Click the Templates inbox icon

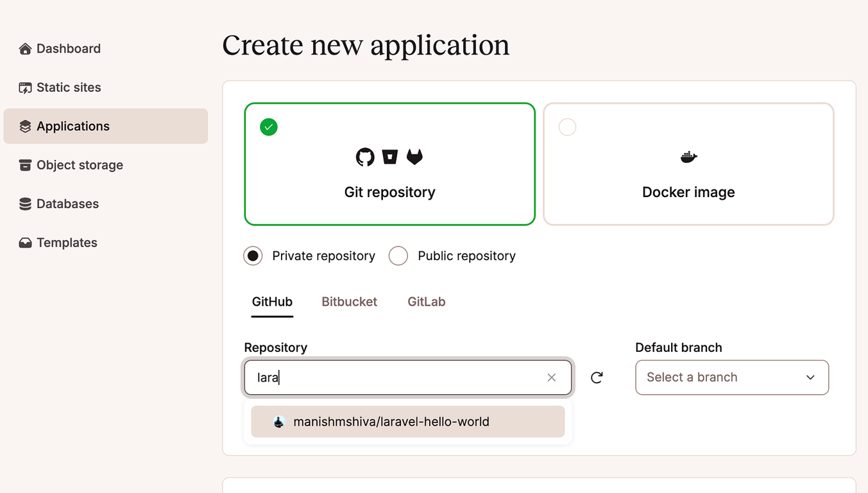click(x=25, y=243)
